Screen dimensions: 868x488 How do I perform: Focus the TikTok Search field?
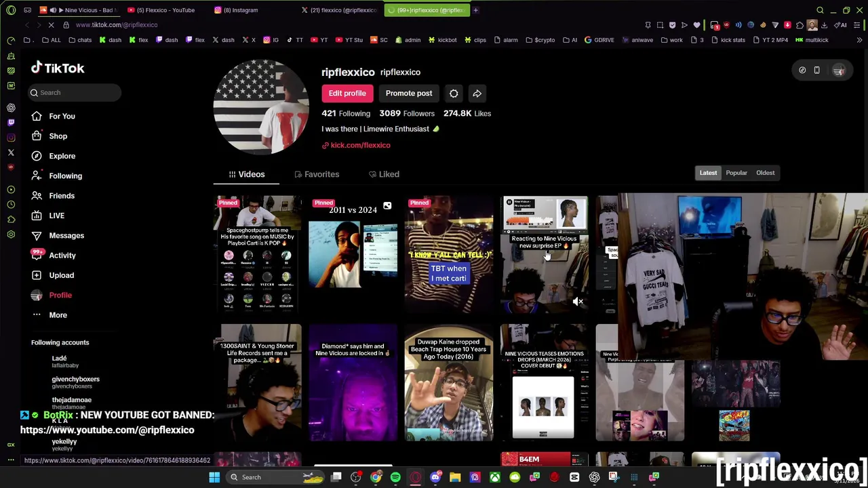pos(75,92)
